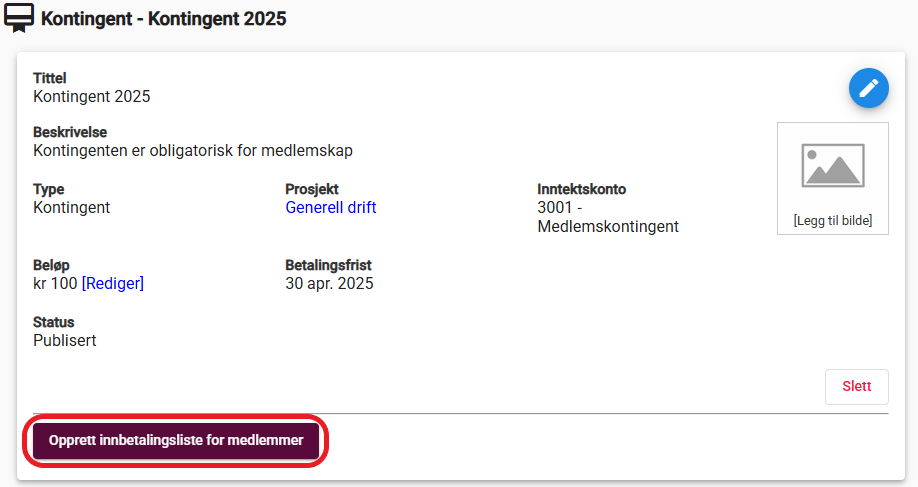Click the Beskrivelse field label
The image size is (918, 487).
pyautogui.click(x=70, y=132)
